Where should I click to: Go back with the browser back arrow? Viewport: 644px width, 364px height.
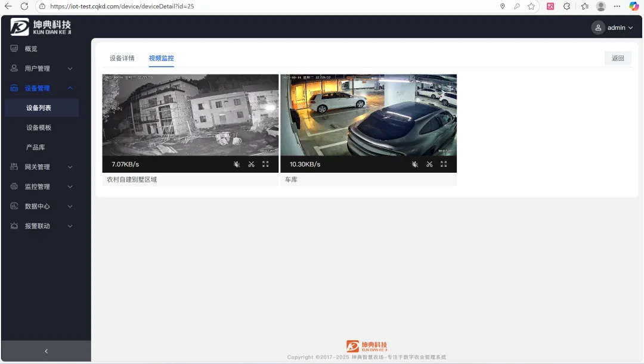8,6
